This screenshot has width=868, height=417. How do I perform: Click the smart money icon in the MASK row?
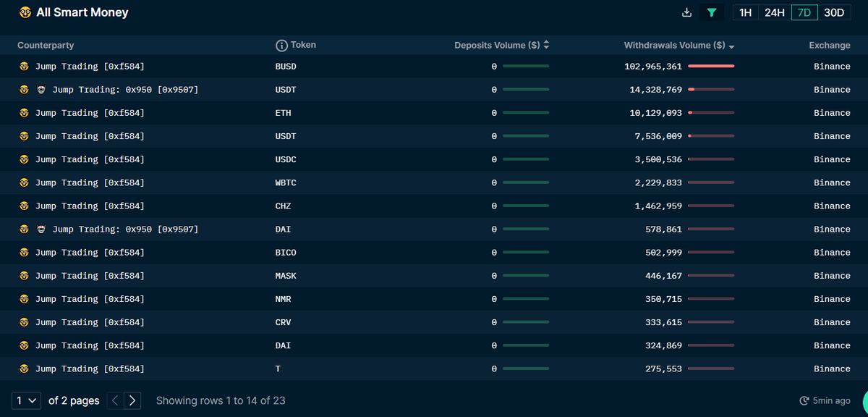[24, 276]
